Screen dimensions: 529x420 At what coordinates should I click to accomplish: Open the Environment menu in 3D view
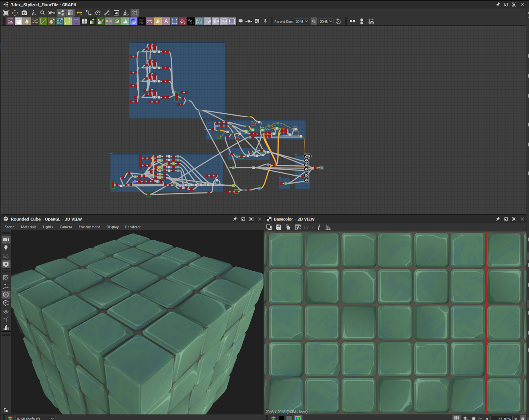89,227
